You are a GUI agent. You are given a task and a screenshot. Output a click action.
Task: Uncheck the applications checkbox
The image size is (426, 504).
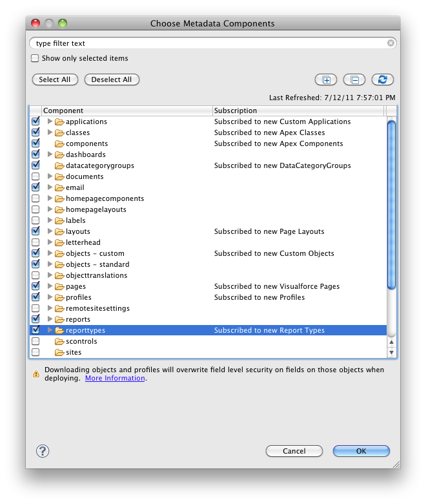pyautogui.click(x=35, y=121)
